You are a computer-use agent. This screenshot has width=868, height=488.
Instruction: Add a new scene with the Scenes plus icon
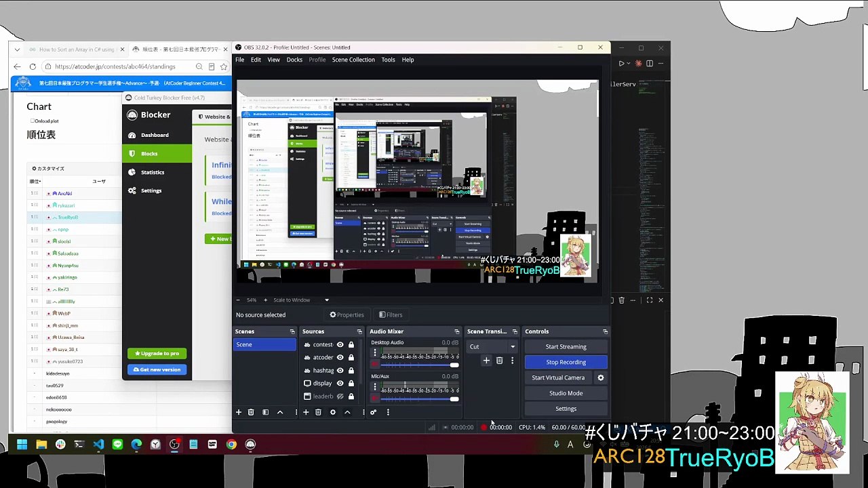click(238, 412)
